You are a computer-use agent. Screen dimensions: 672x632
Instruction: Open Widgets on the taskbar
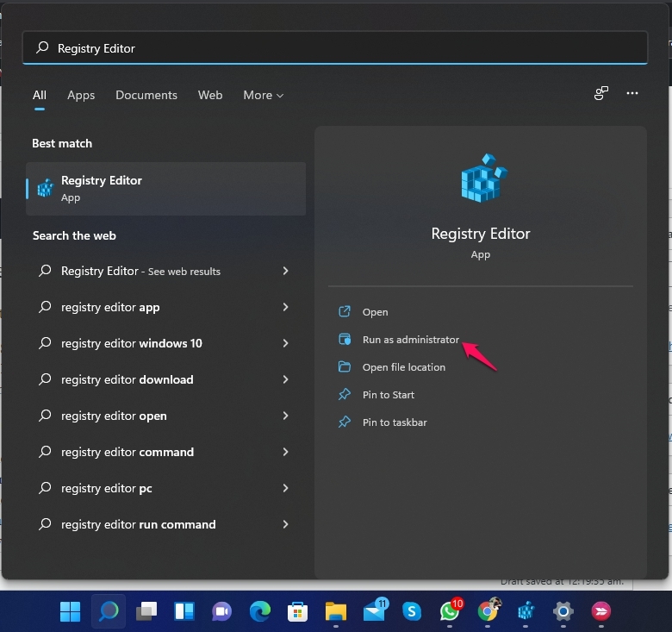(x=184, y=611)
